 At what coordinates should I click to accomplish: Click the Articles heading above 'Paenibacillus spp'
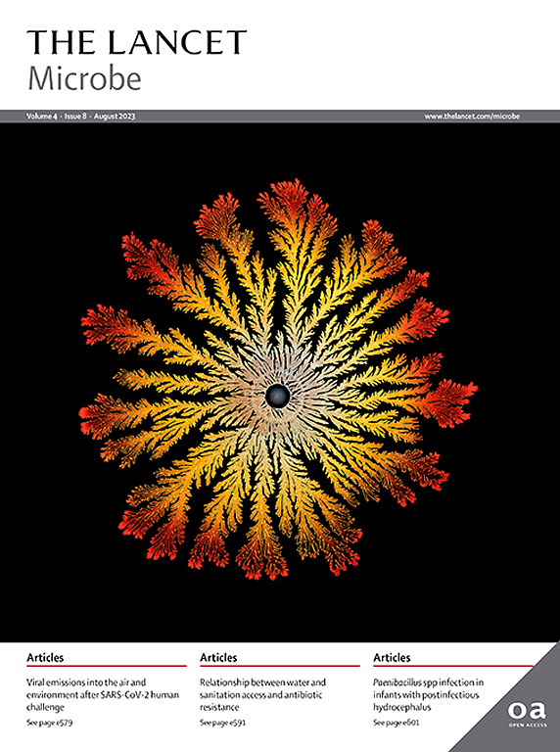pyautogui.click(x=392, y=658)
